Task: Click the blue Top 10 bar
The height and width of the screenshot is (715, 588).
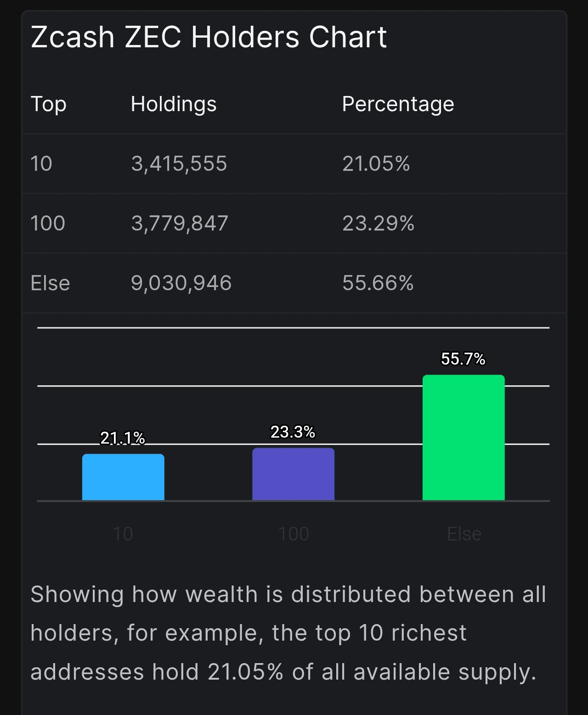Action: [x=123, y=477]
